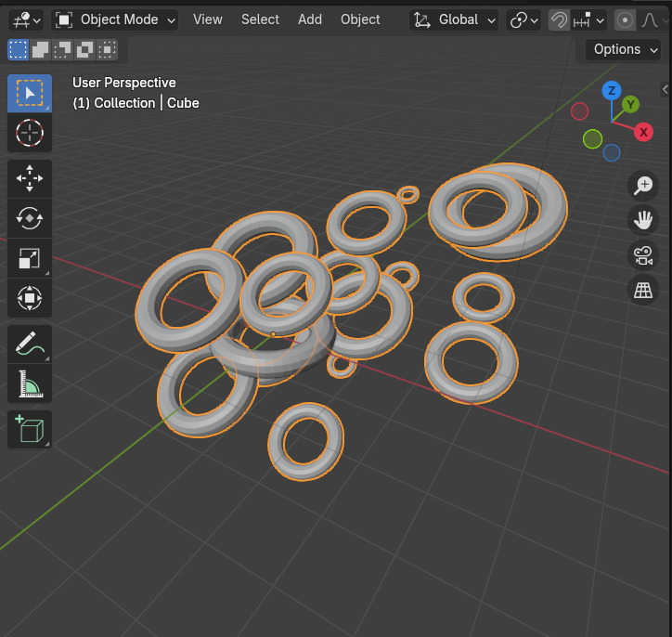The height and width of the screenshot is (637, 672).
Task: Set selection mode to subtract
Action: click(62, 50)
